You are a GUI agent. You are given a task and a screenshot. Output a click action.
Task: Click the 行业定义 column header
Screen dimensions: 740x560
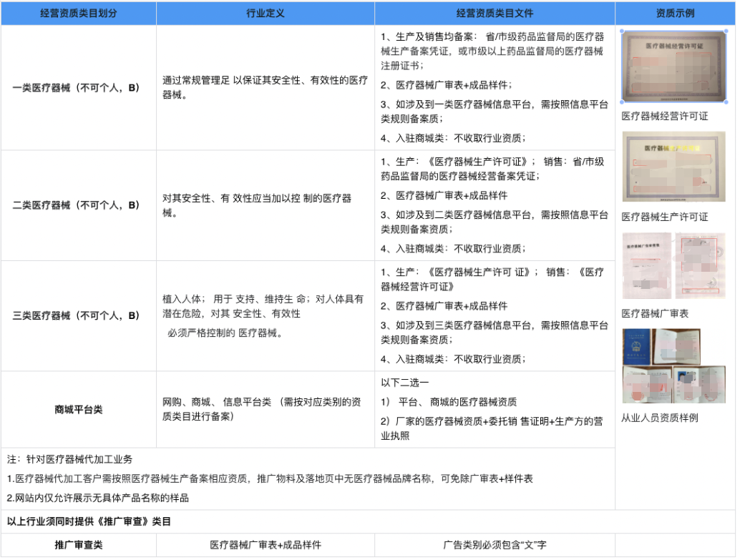click(x=266, y=14)
